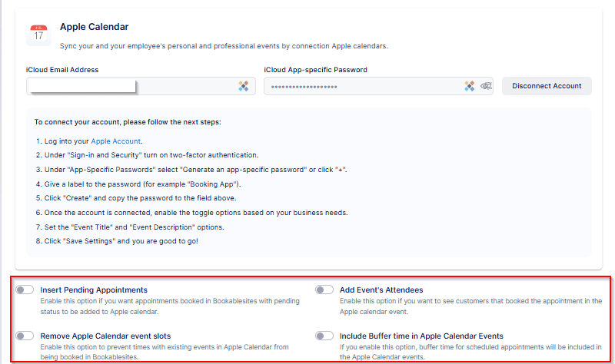Focus the iCloud Email Address field
Screen dimensions: 615x364
pos(141,86)
